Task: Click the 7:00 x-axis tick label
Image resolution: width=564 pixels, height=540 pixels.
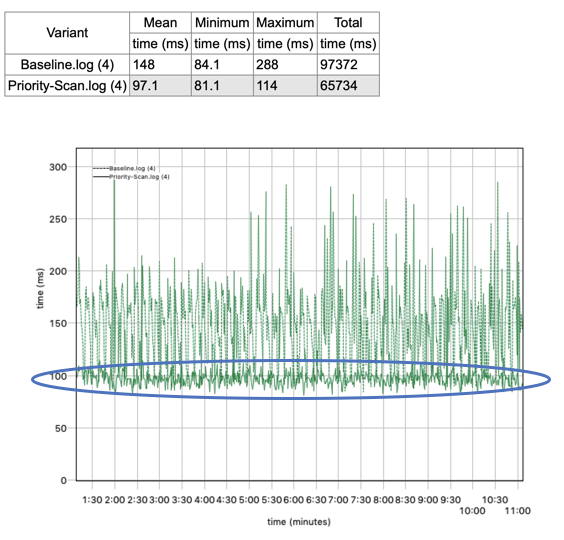Action: tap(338, 500)
